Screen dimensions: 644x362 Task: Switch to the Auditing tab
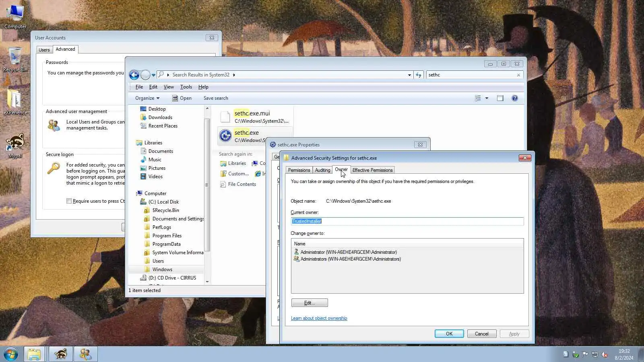tap(322, 170)
